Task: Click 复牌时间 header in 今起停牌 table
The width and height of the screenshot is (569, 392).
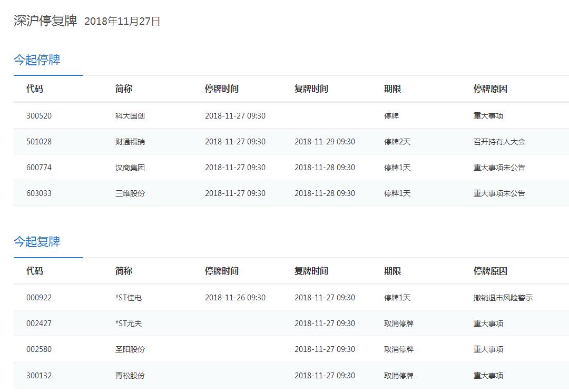Action: pyautogui.click(x=311, y=89)
